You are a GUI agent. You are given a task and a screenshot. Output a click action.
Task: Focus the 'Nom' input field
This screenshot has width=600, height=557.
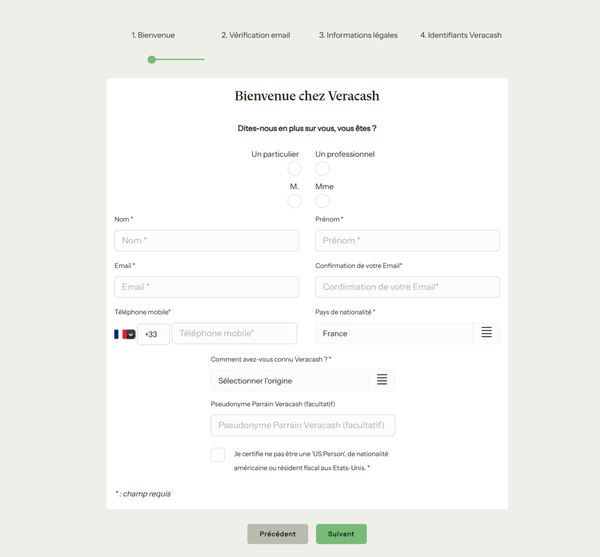tap(206, 241)
